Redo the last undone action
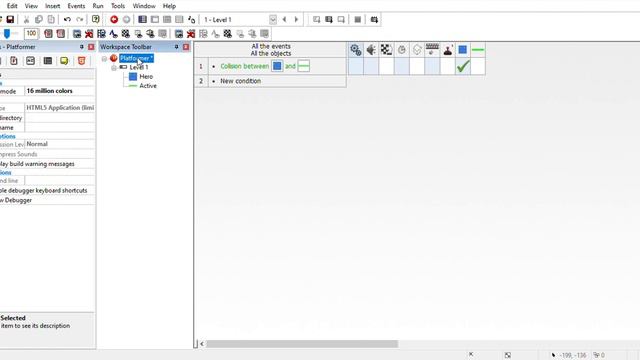 point(80,19)
